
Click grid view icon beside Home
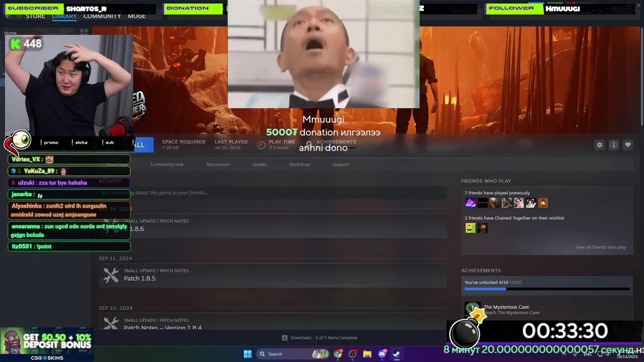pyautogui.click(x=84, y=32)
